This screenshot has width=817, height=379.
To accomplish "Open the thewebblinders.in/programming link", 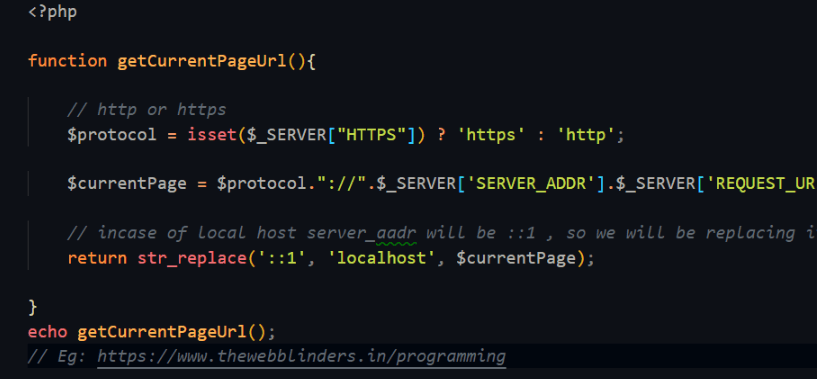I will 301,357.
